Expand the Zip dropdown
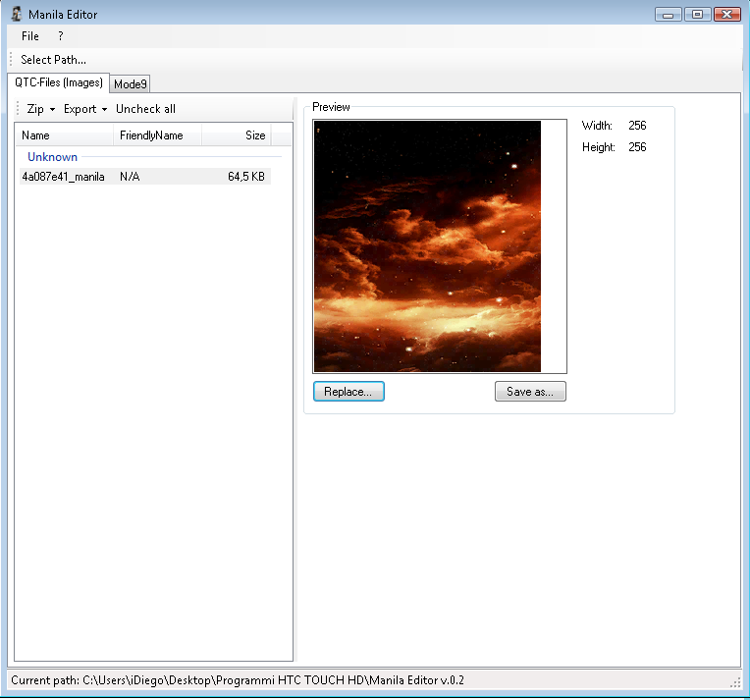This screenshot has width=750, height=700. (x=40, y=109)
